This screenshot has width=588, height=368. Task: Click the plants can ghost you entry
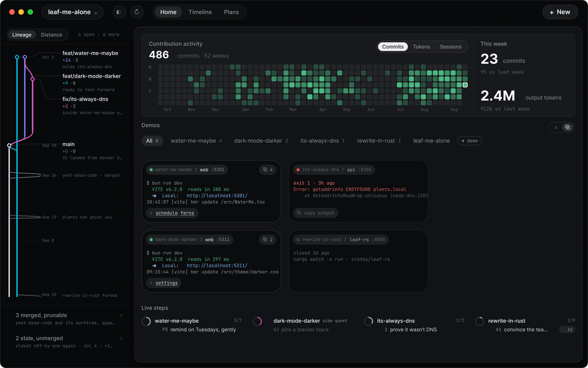coord(87,217)
